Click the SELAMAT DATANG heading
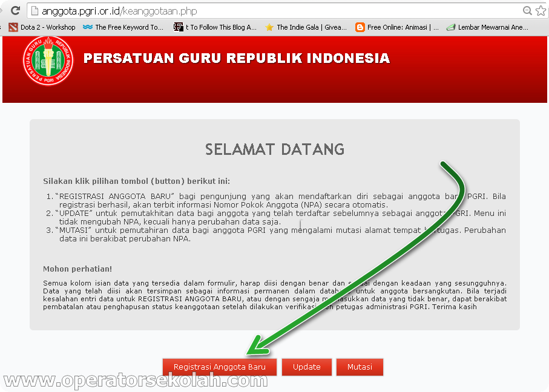This screenshot has width=549, height=392. pos(275,149)
